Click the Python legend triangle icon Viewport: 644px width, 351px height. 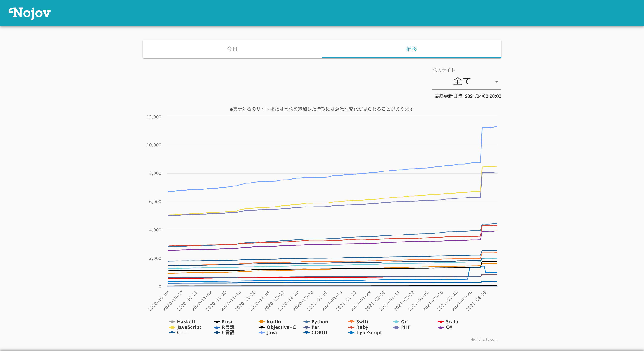point(306,322)
